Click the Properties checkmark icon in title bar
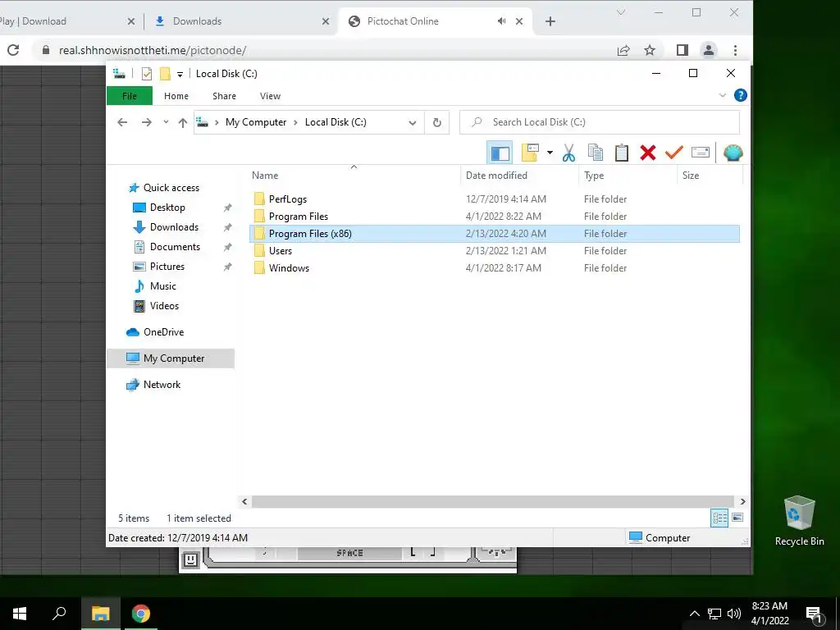840x630 pixels. 146,74
